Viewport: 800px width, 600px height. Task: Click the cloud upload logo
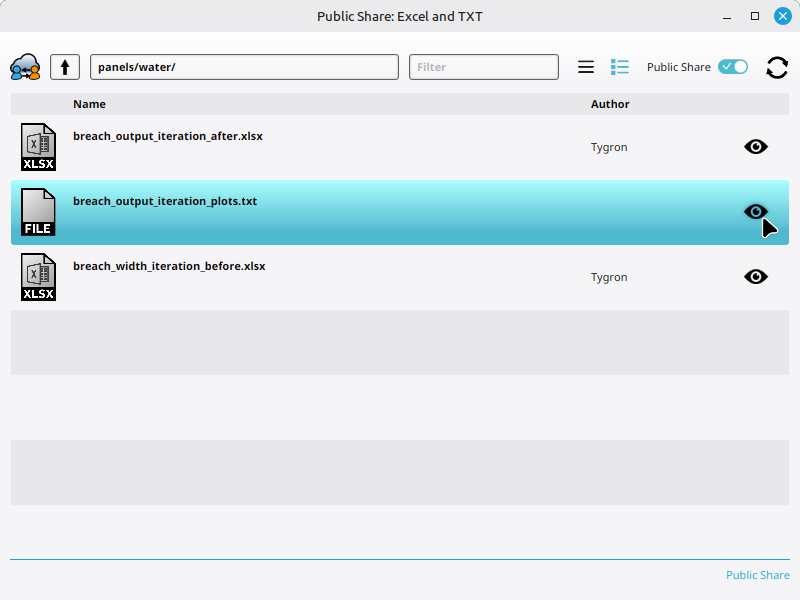click(x=27, y=66)
